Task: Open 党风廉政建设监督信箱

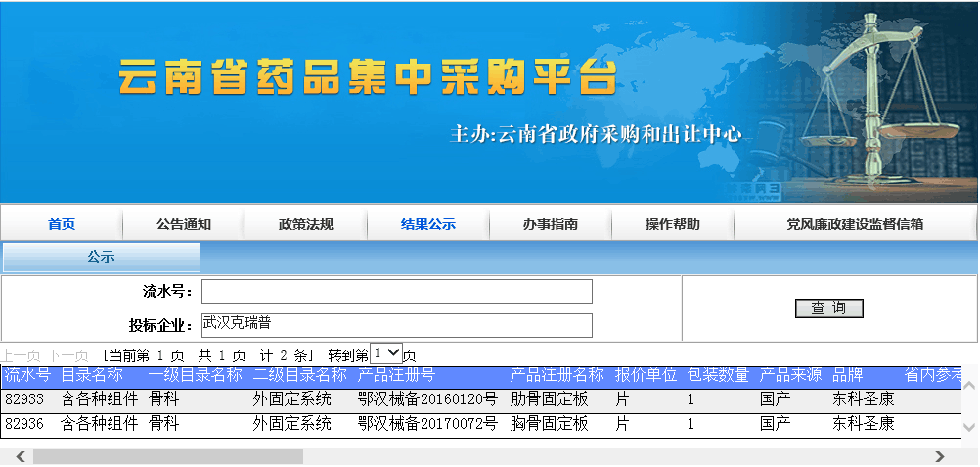Action: click(855, 224)
